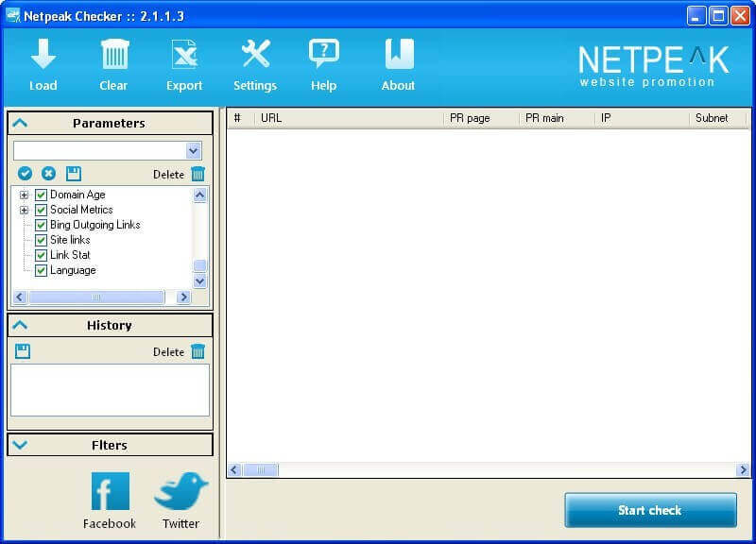This screenshot has width=756, height=544.
Task: Open the parameters template dropdown
Action: (194, 151)
